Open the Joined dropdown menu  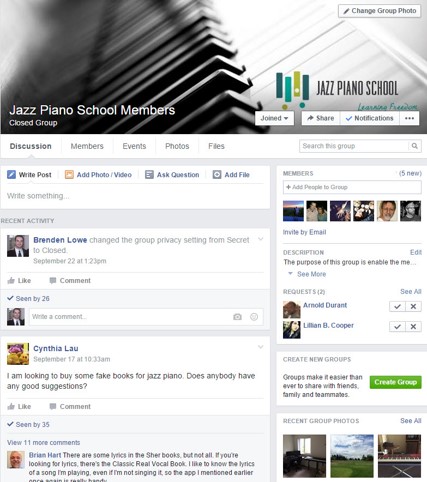[x=274, y=118]
